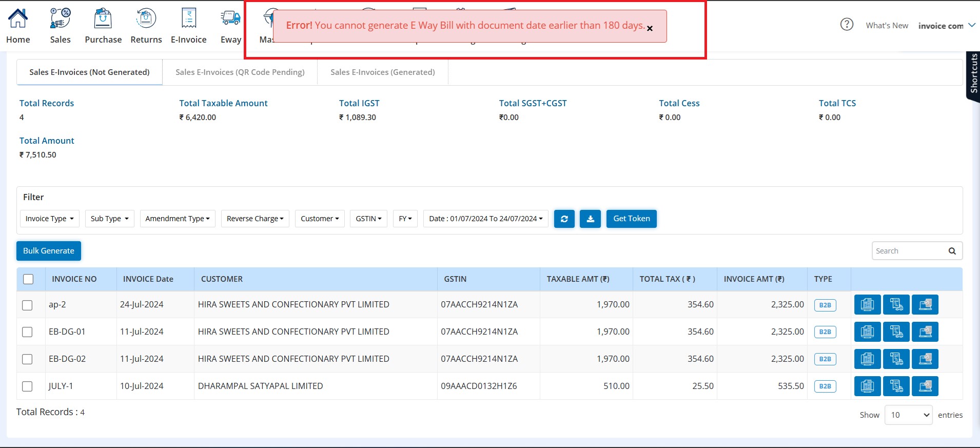980x448 pixels.
Task: Dismiss the error alert with the x
Action: pyautogui.click(x=650, y=28)
